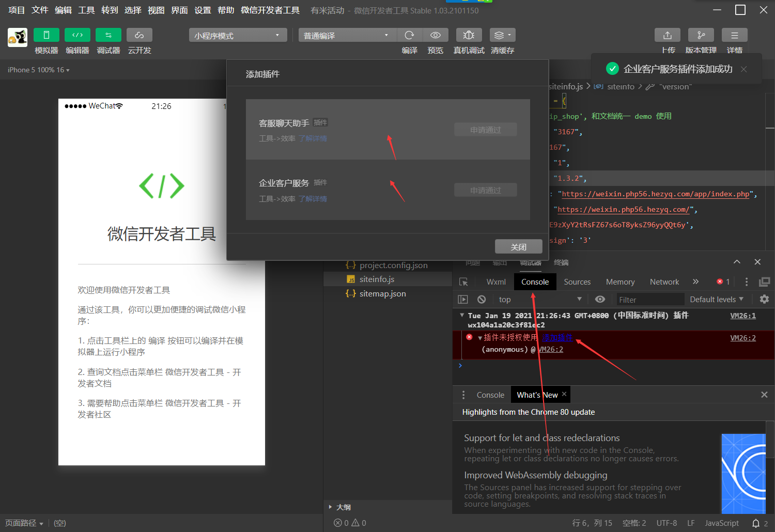Close the bottom drawer panel
This screenshot has width=775, height=532.
click(764, 395)
